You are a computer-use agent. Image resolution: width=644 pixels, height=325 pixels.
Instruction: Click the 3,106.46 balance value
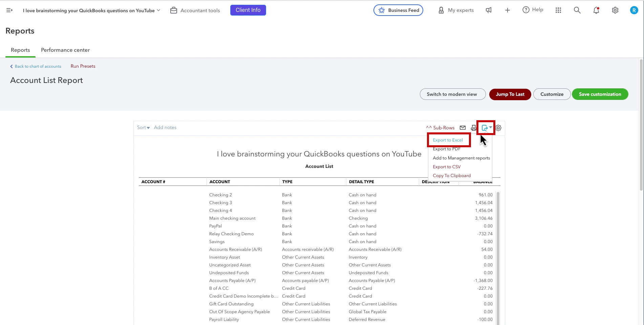[x=484, y=218]
